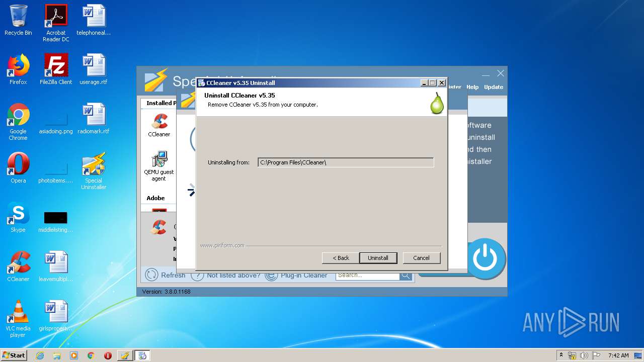Click the Installed Programs heading
Screen dimensions: 644x362
coord(161,103)
